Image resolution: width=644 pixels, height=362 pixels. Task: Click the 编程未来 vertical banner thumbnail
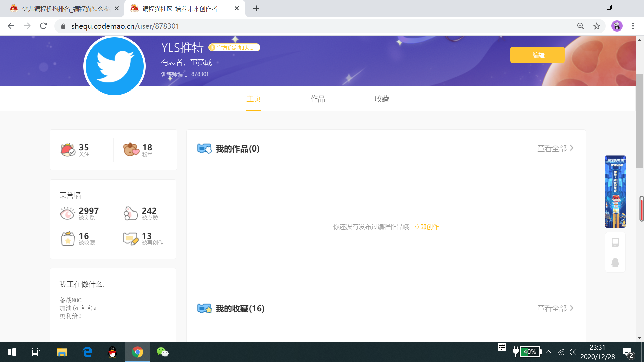click(615, 191)
